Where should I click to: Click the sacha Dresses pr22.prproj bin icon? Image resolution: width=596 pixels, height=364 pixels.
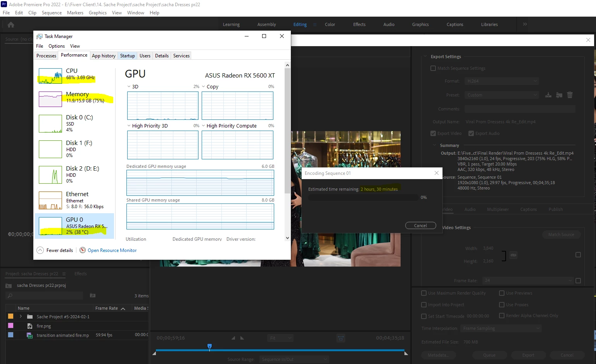click(x=9, y=286)
